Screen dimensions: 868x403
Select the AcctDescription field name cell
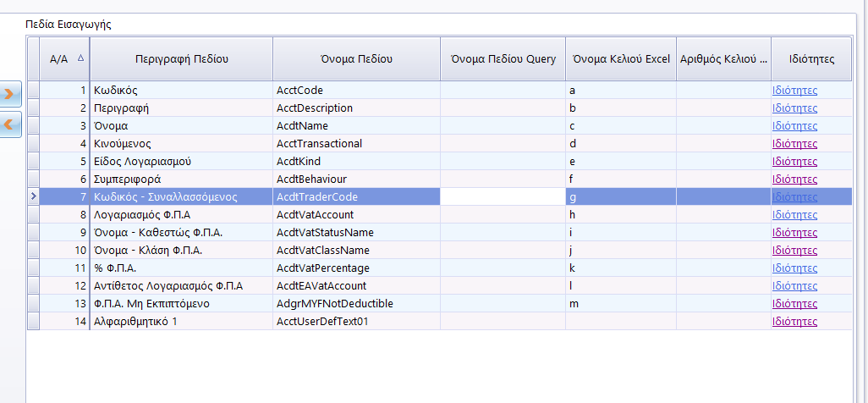(356, 108)
